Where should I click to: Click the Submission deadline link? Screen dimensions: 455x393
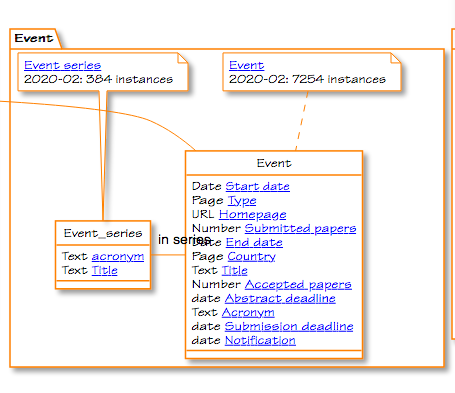289,326
